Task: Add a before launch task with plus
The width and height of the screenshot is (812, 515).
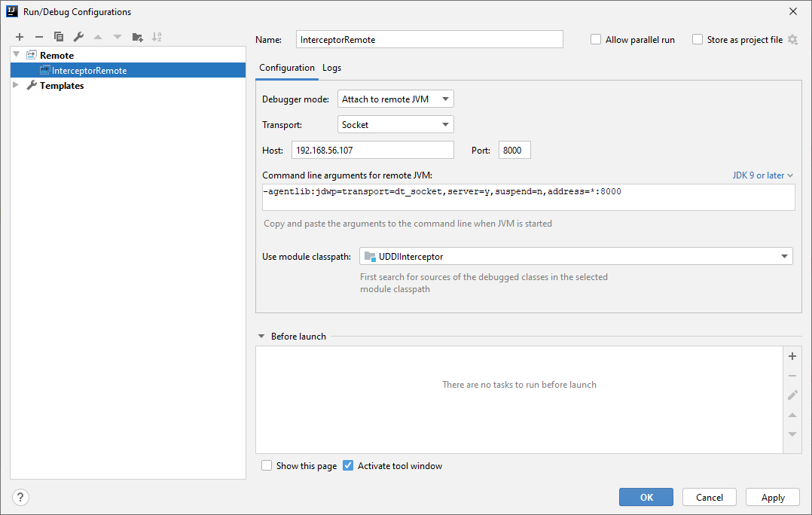Action: (792, 356)
